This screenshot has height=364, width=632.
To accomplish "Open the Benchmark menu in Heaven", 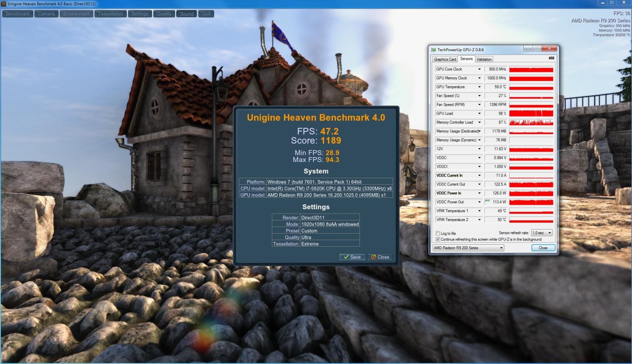I will point(18,14).
